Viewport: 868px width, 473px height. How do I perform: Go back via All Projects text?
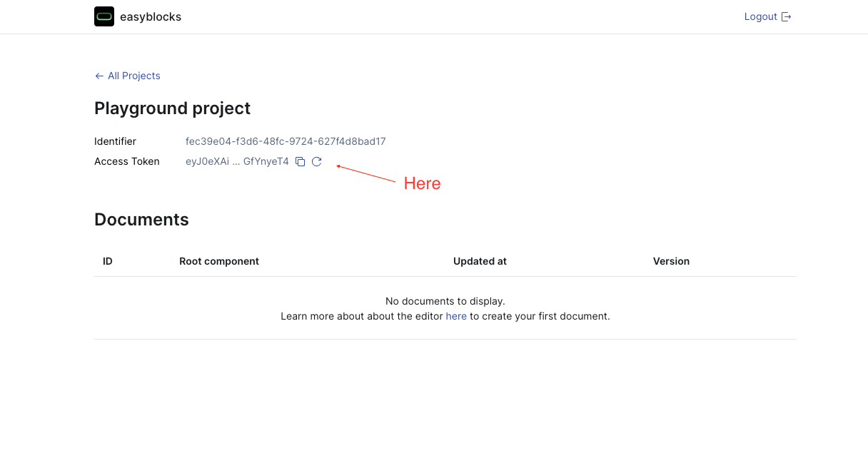134,76
